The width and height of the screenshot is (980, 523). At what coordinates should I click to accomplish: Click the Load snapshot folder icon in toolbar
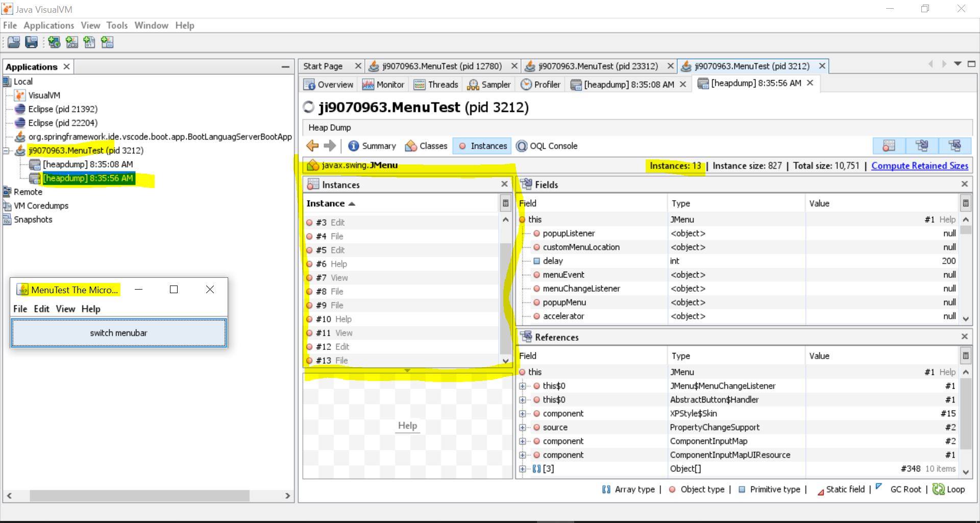[x=14, y=42]
